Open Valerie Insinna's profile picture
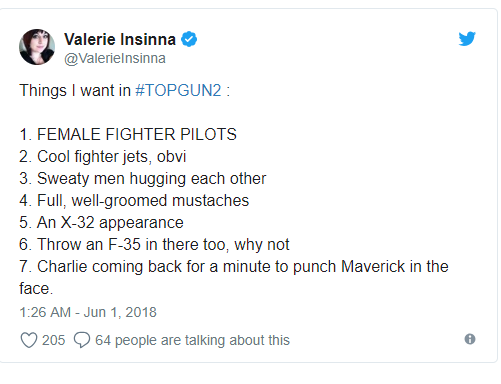 coord(37,47)
